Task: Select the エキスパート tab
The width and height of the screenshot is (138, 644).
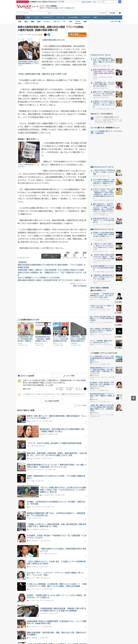Action: (48, 17)
